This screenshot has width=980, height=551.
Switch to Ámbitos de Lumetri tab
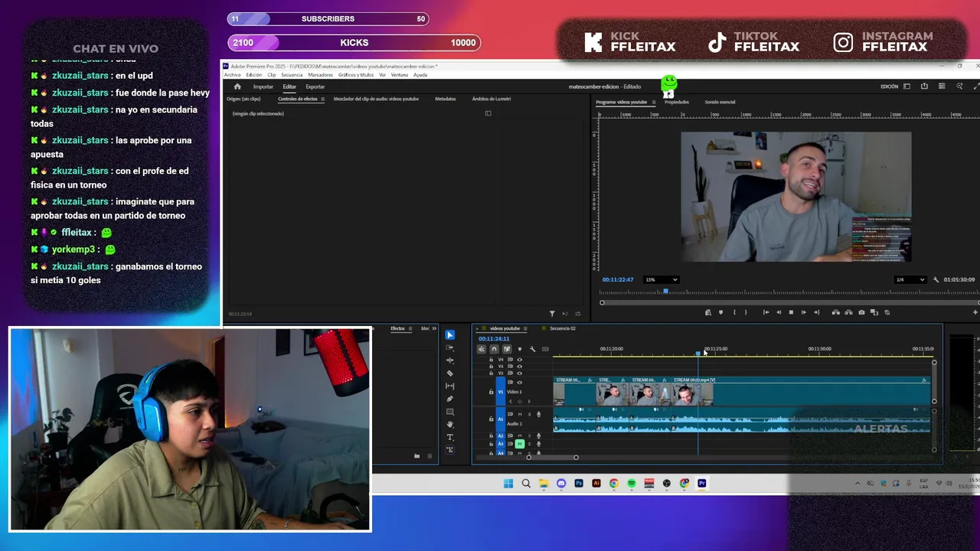492,99
